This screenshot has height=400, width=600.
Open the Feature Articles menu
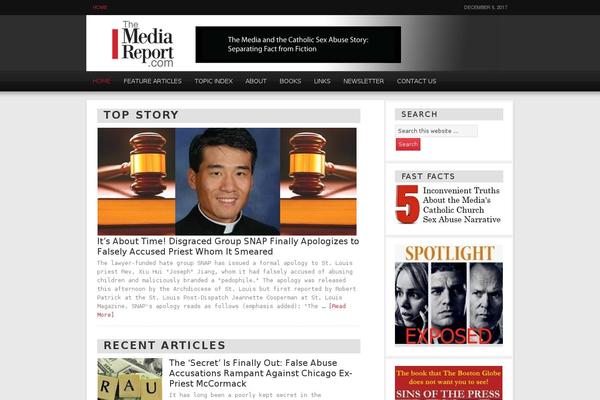point(152,81)
